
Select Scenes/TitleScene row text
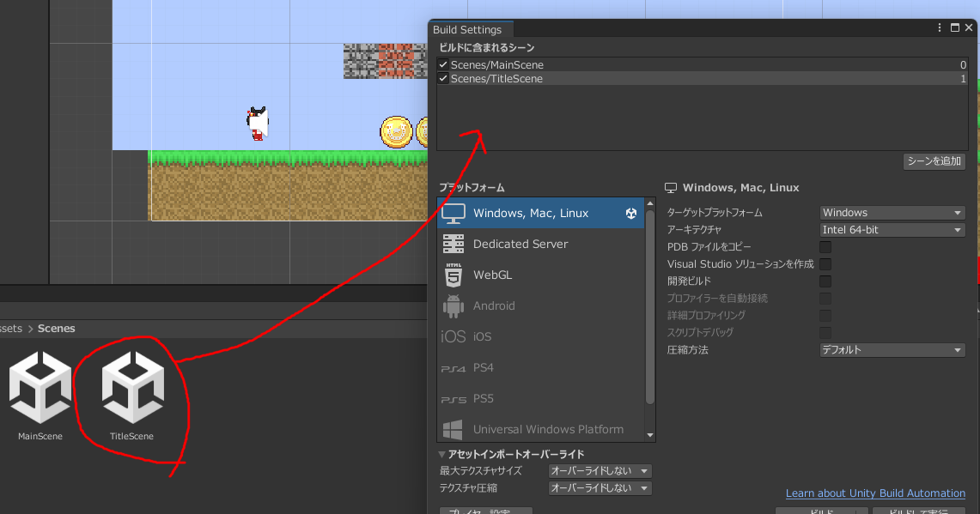tap(496, 79)
